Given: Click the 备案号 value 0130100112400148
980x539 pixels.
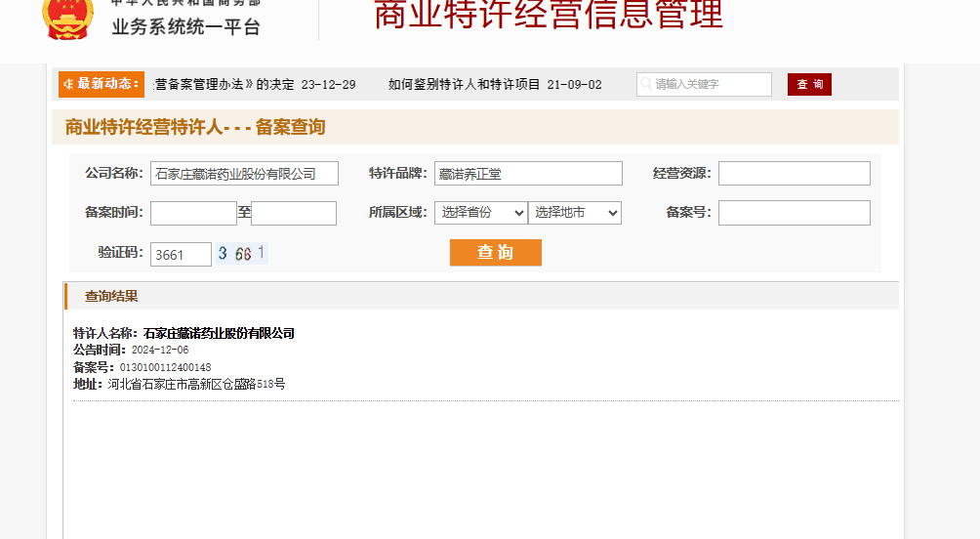Looking at the screenshot, I should coord(166,368).
